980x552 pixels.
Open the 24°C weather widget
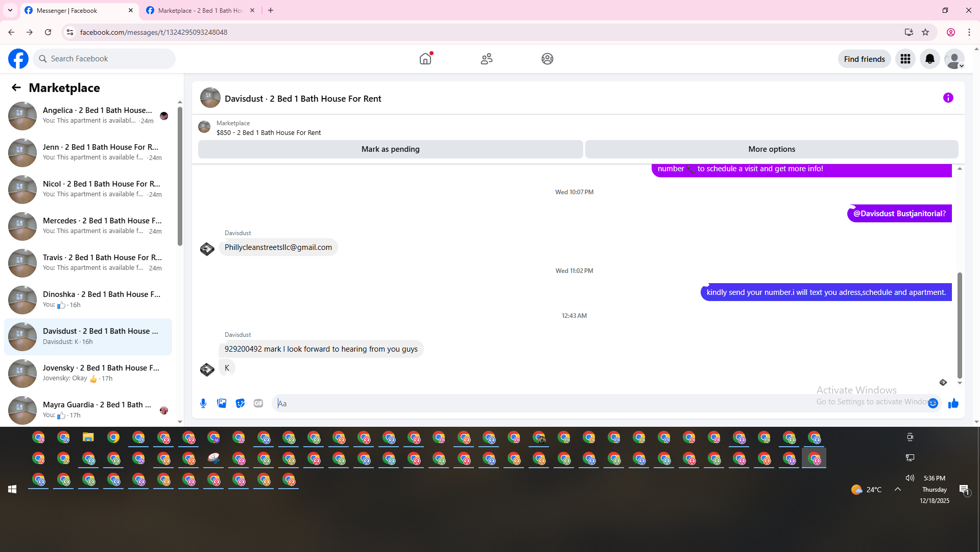coord(867,490)
